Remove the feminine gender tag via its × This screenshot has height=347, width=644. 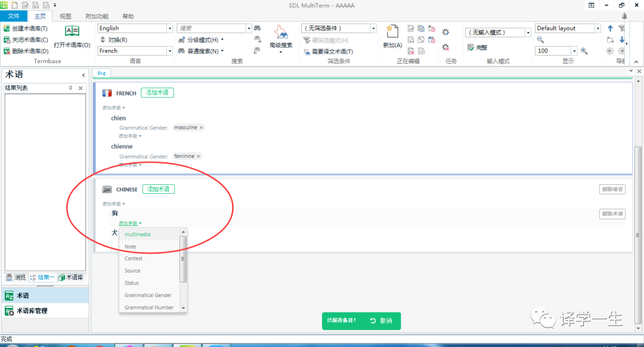click(199, 156)
